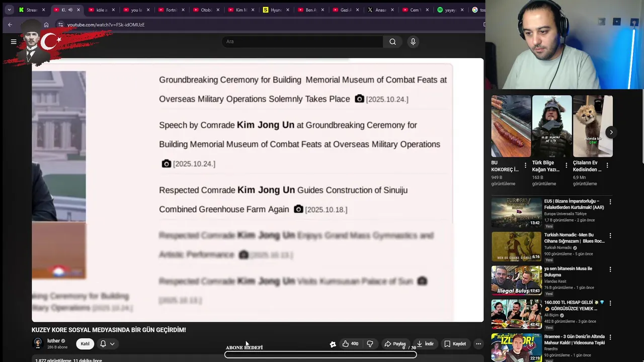Open site info icon beside the URL

(60, 25)
